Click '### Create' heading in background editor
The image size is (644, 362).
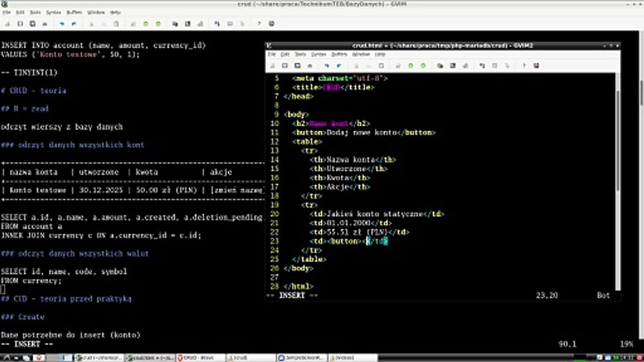point(23,317)
